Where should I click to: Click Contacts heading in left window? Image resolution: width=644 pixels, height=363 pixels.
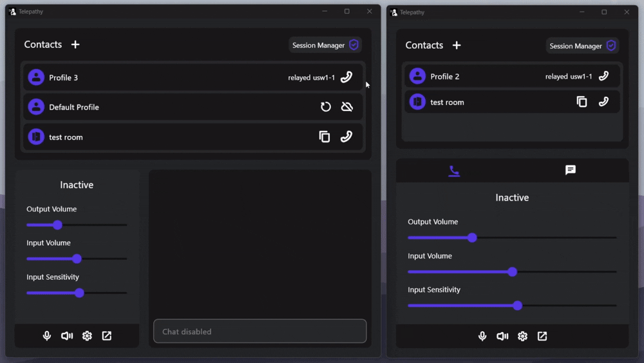coord(43,44)
